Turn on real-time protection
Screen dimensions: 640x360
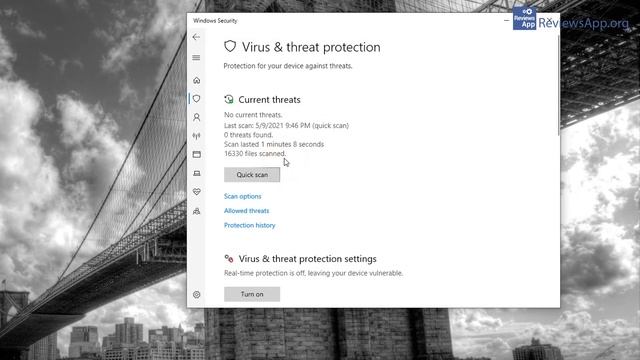(252, 294)
